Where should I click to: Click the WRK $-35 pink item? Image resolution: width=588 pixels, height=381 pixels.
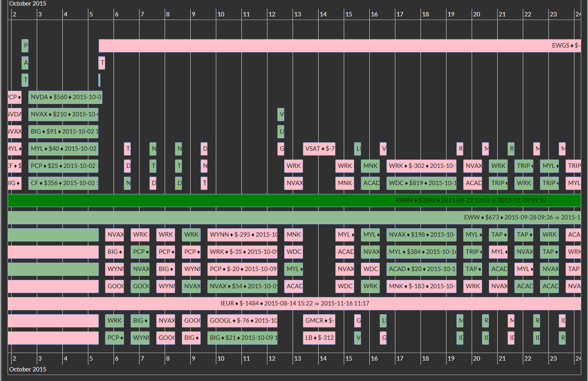pyautogui.click(x=242, y=252)
